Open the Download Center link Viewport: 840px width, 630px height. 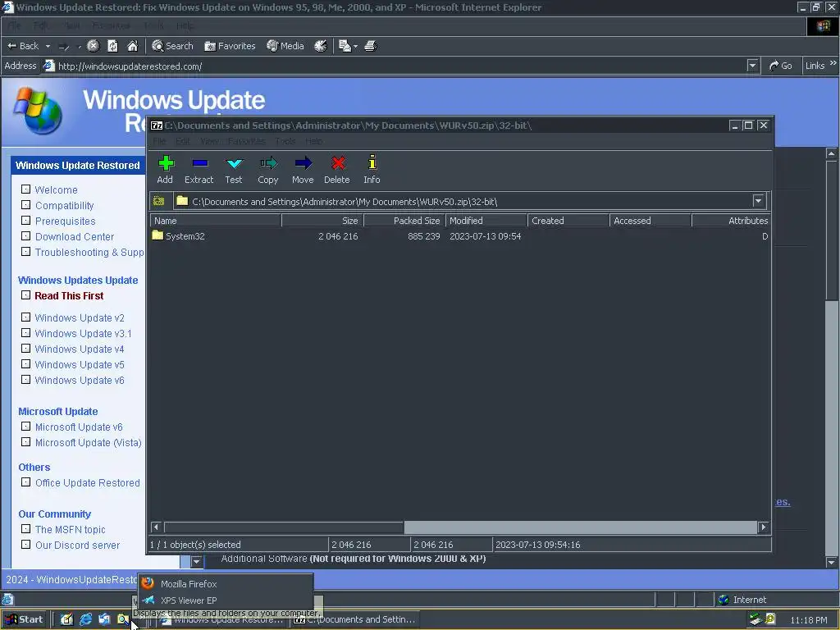75,237
